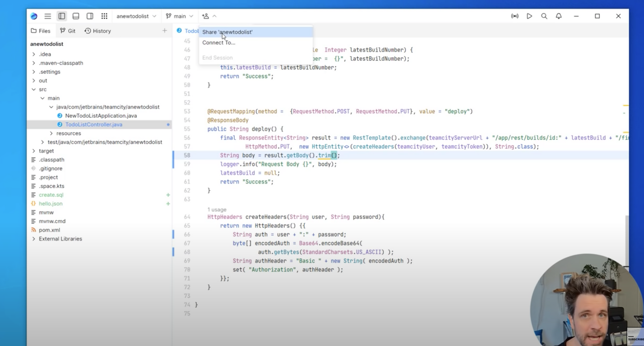This screenshot has width=644, height=346.
Task: Open the tools grid icon
Action: click(x=104, y=16)
